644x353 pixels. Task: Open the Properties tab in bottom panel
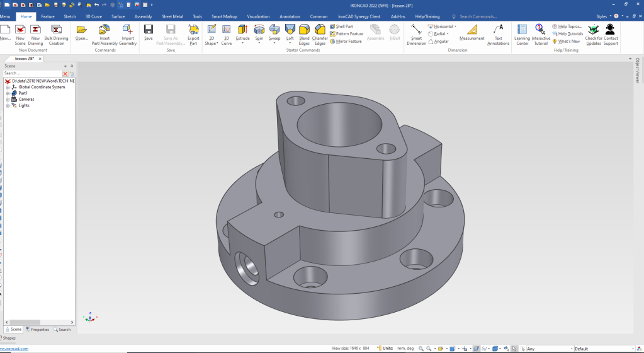click(x=38, y=330)
